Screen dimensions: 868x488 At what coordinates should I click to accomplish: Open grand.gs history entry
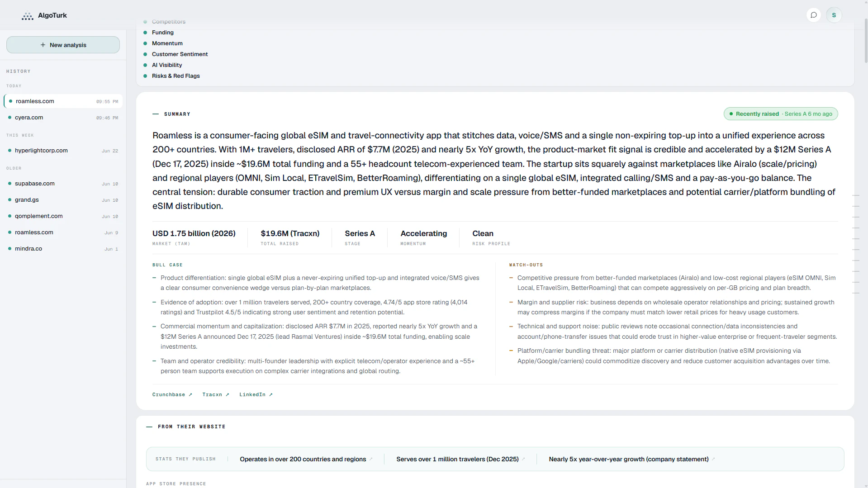coord(63,200)
